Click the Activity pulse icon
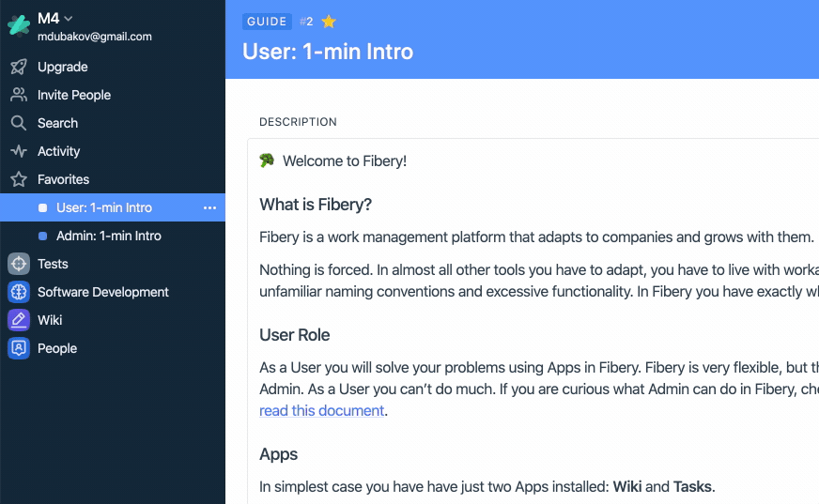Screen dimensions: 819x504 (x=19, y=151)
